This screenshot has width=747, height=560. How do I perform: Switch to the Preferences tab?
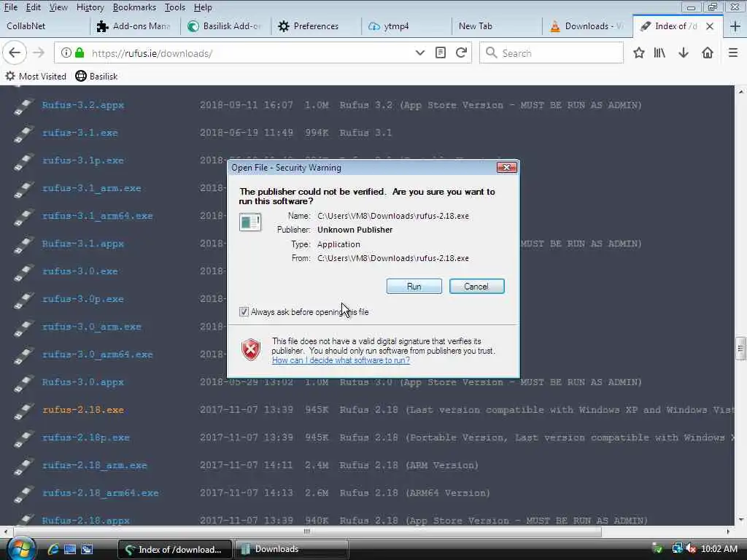[317, 26]
